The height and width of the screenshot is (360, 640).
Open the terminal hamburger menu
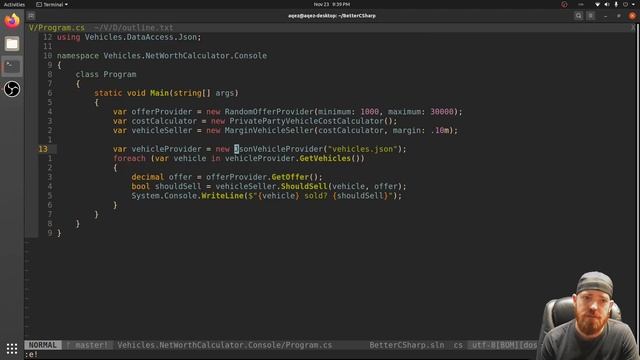591,16
